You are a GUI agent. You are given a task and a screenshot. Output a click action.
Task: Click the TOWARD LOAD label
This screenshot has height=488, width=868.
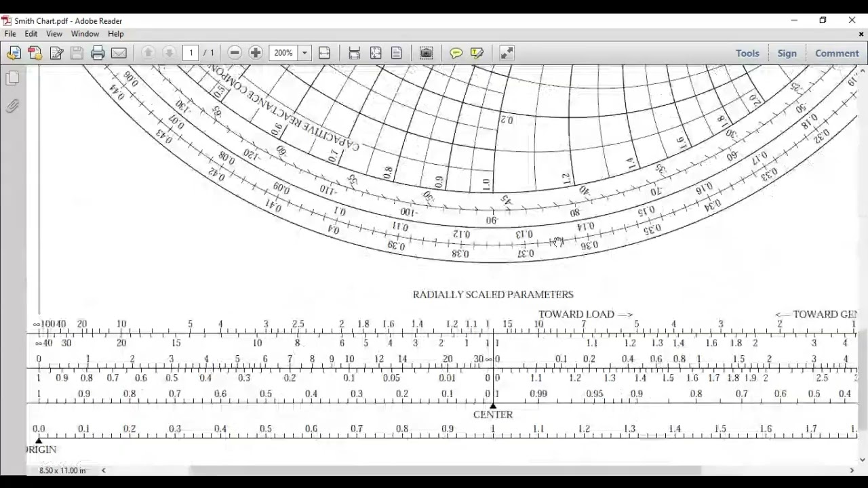pos(586,314)
